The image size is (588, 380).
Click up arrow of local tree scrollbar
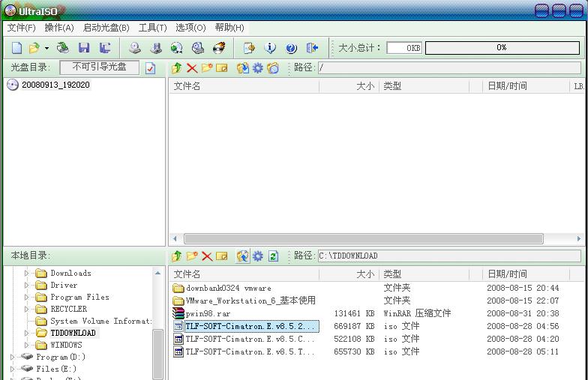tap(157, 273)
